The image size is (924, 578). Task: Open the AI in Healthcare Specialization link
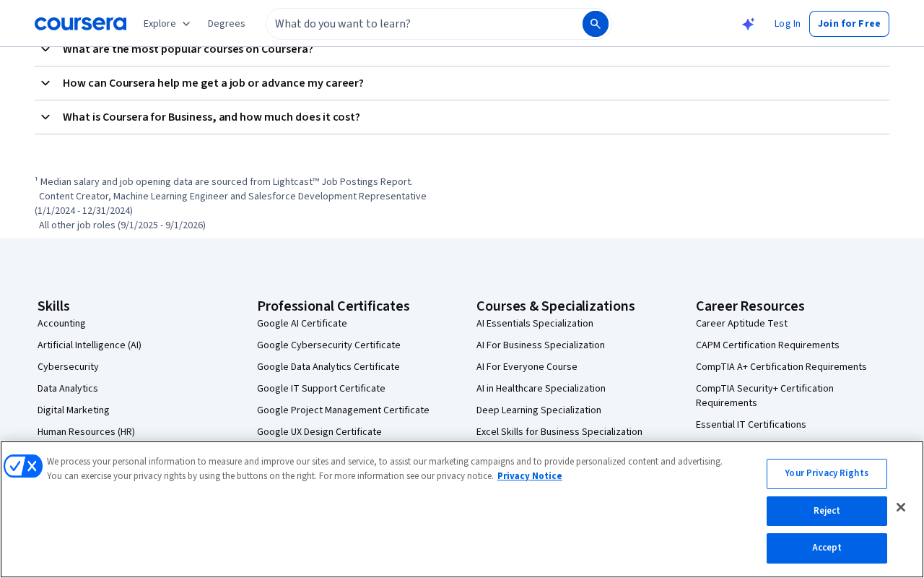click(541, 388)
